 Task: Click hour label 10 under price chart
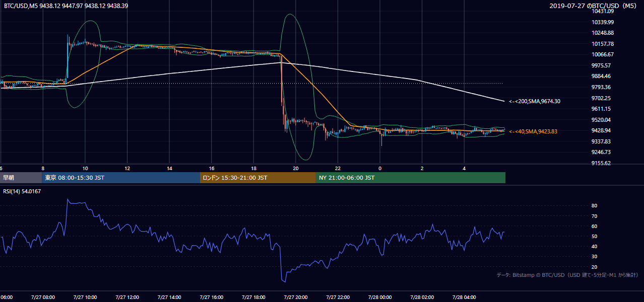coord(85,168)
